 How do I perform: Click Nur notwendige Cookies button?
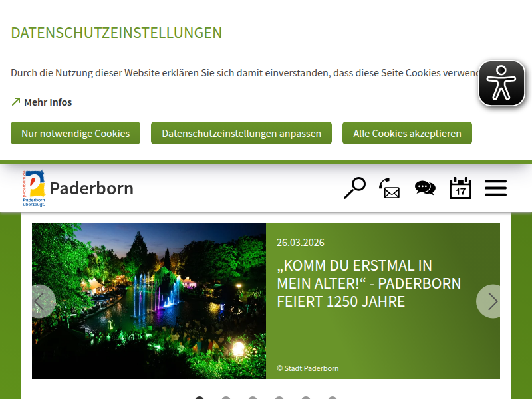pos(75,134)
